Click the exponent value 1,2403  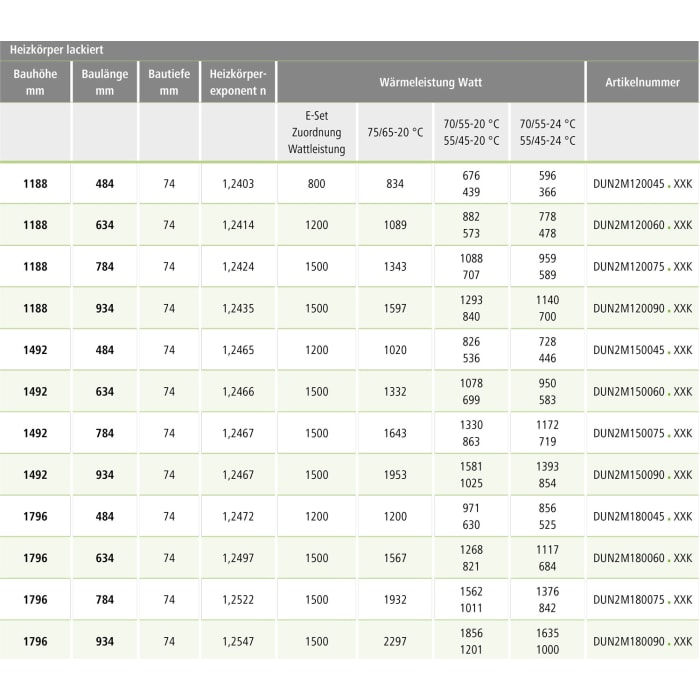tap(238, 184)
